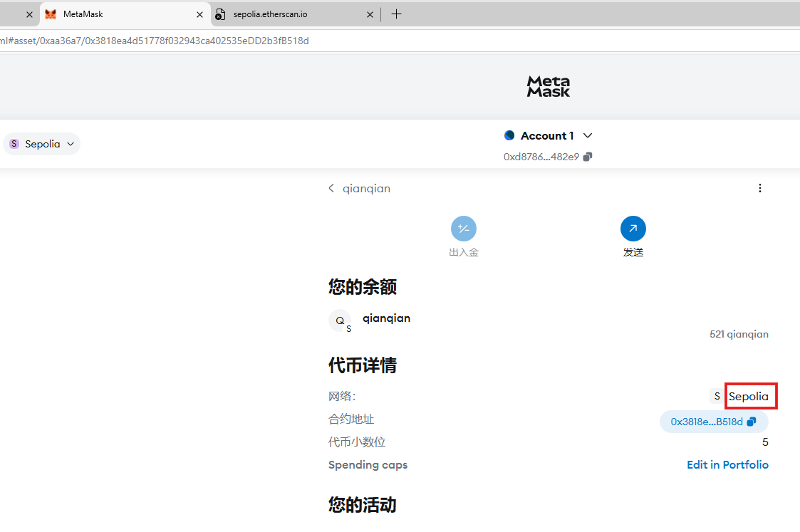Image resolution: width=800 pixels, height=532 pixels.
Task: Go back using arrow beside qianqian
Action: coord(331,189)
